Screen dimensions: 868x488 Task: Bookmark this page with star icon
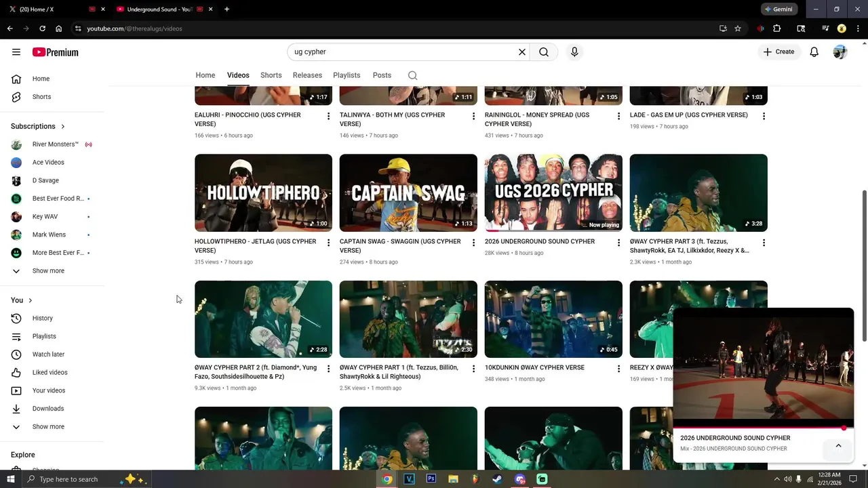738,28
